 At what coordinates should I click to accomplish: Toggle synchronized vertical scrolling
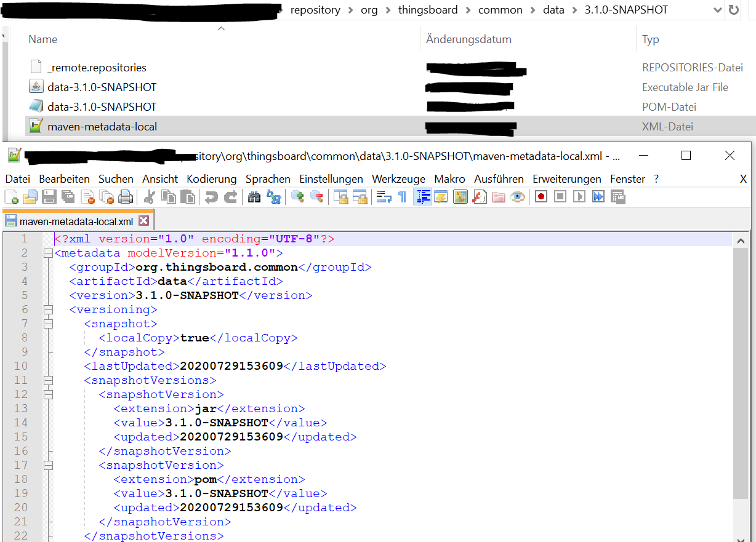pyautogui.click(x=340, y=197)
